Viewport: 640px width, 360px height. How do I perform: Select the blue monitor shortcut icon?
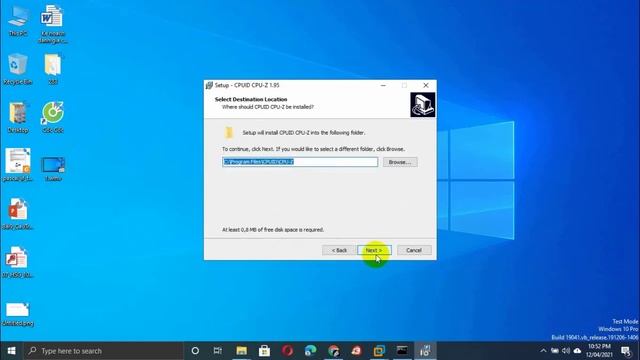53,169
